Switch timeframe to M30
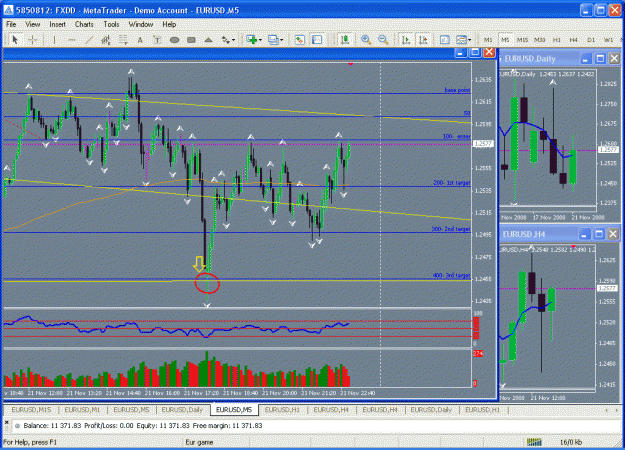This screenshot has width=625, height=450. 539,40
